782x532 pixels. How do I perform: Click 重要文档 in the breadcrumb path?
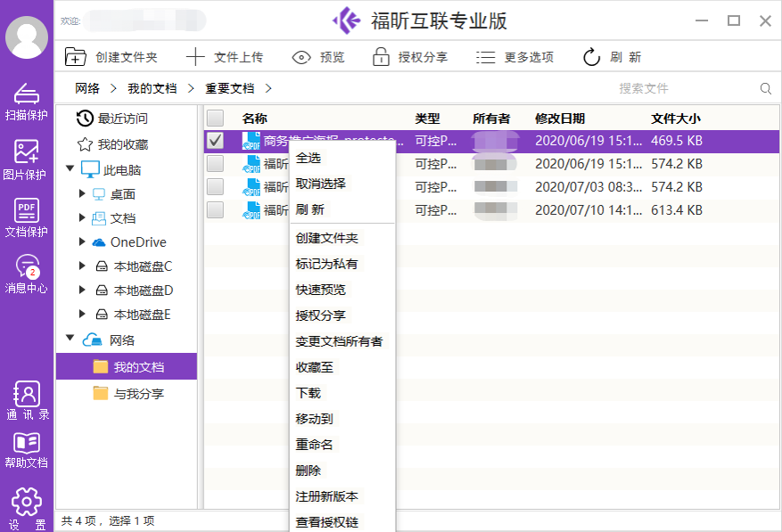[230, 89]
